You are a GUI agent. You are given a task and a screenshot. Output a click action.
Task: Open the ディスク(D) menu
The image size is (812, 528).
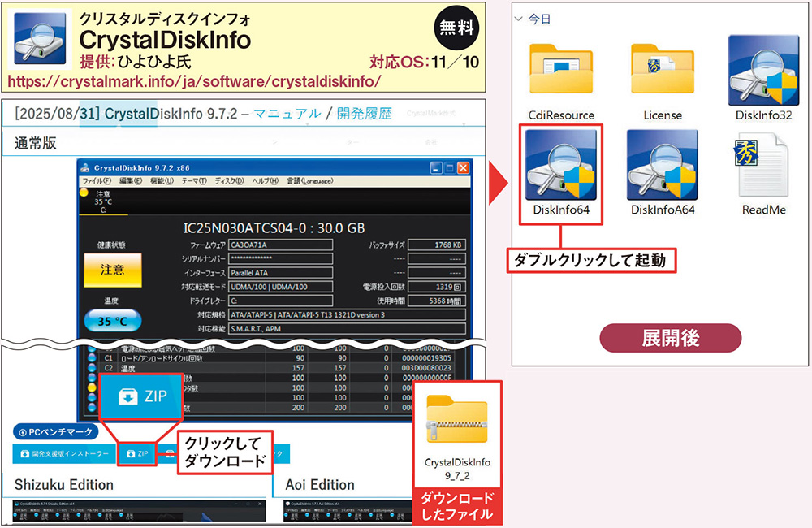click(230, 181)
